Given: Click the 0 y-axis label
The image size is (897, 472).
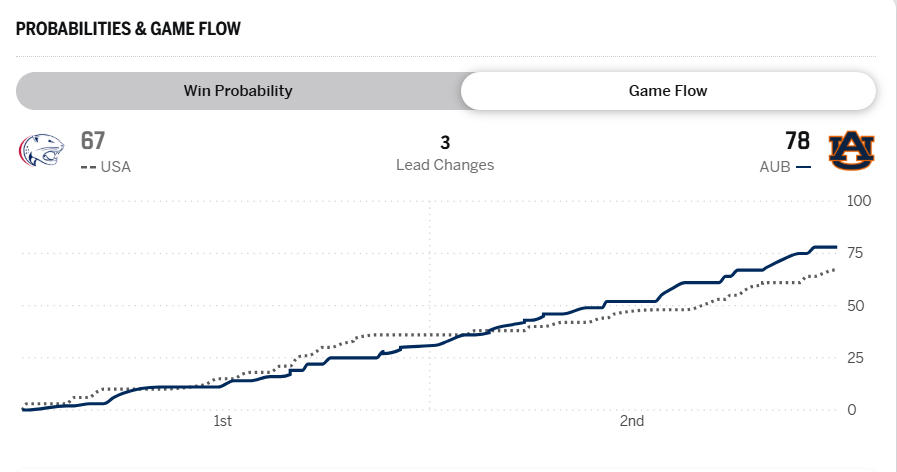Looking at the screenshot, I should (x=852, y=410).
